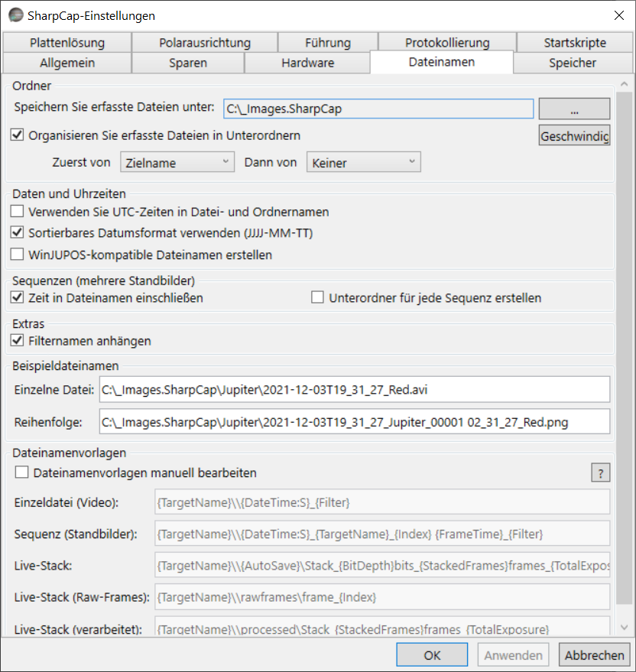Go to the Protokollierung tab
636x672 pixels.
(447, 42)
